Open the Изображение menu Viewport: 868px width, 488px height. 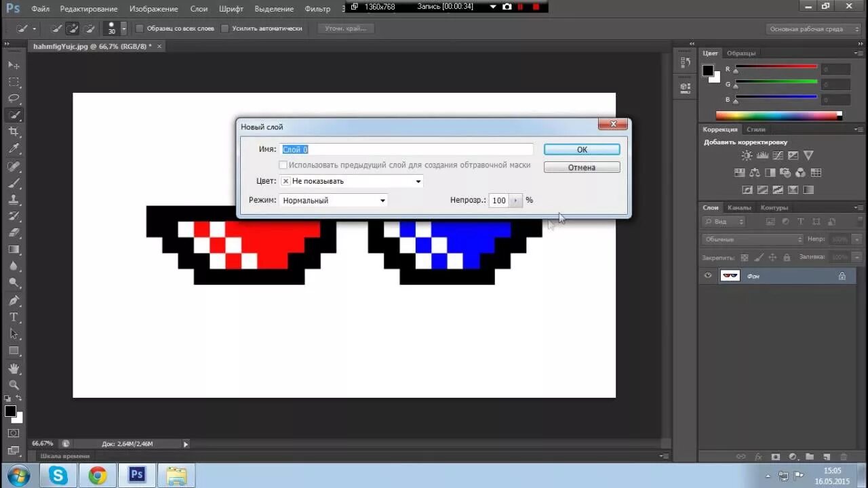[x=154, y=9]
